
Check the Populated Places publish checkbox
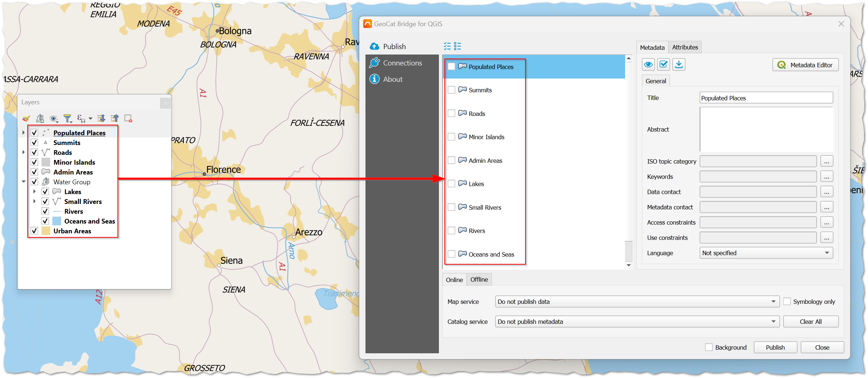click(x=452, y=66)
